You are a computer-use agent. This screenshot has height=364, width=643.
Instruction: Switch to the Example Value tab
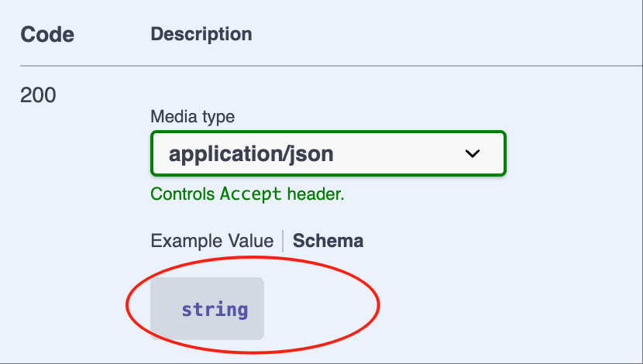212,241
